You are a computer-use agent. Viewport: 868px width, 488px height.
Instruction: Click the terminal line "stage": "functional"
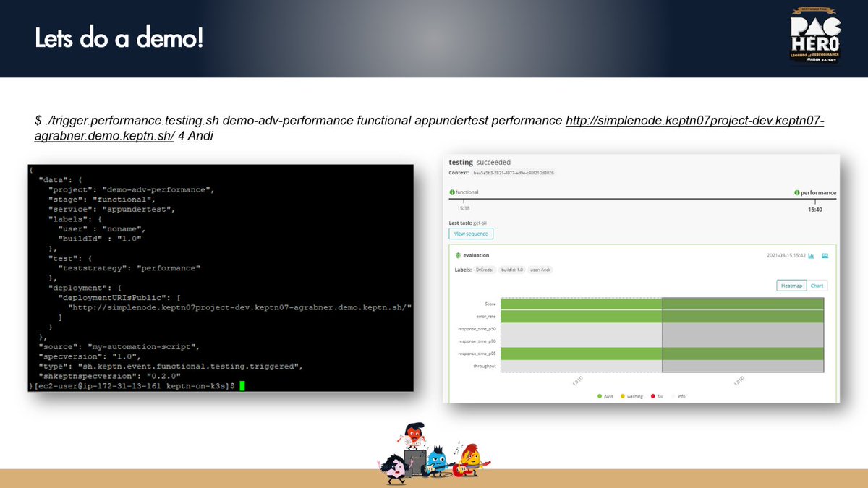(102, 199)
